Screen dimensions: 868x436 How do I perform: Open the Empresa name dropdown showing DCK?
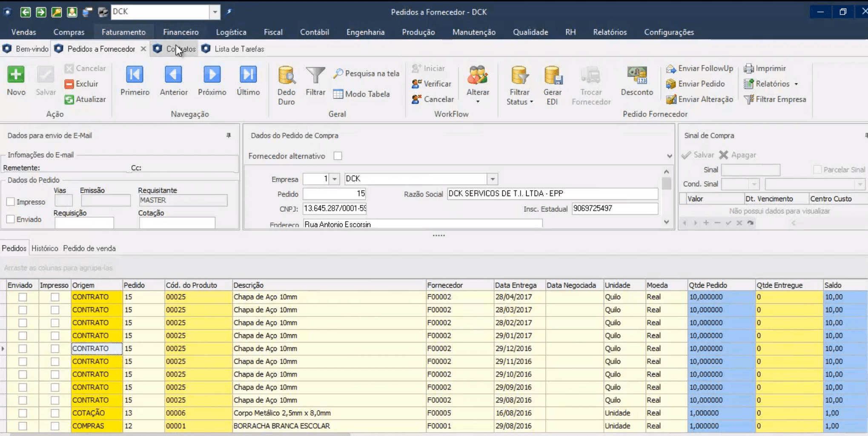pos(492,179)
